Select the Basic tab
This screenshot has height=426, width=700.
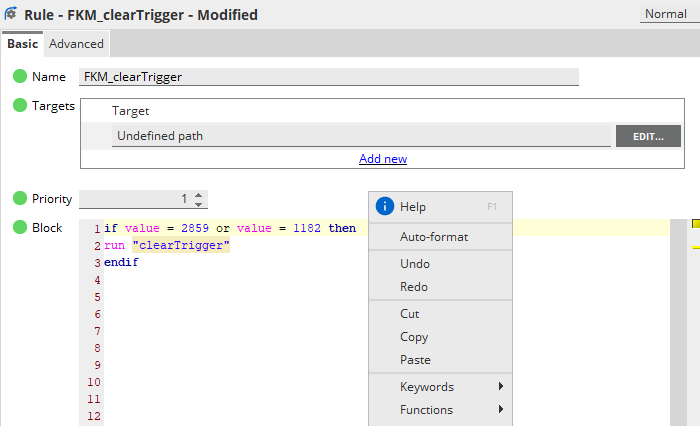point(22,44)
